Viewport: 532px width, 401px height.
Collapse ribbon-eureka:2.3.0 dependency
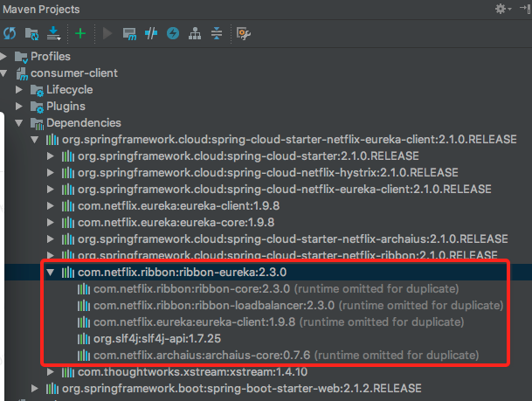tap(51, 272)
